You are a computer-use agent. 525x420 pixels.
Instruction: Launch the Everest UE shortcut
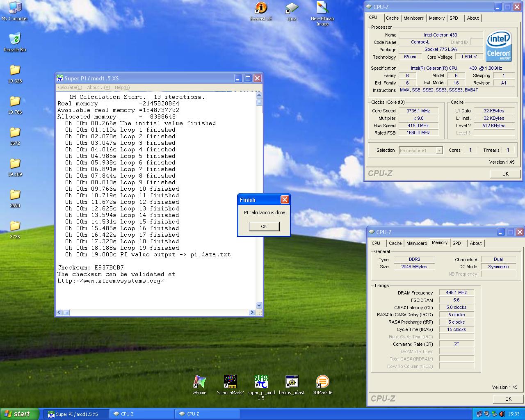(x=261, y=11)
